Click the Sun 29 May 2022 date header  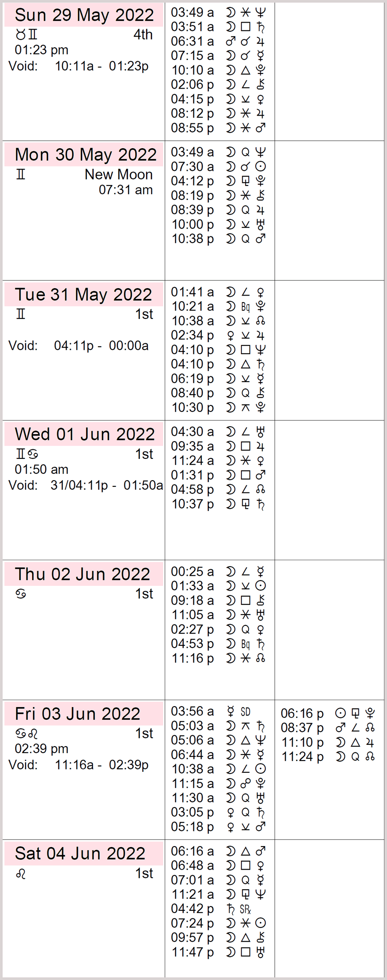click(x=84, y=15)
